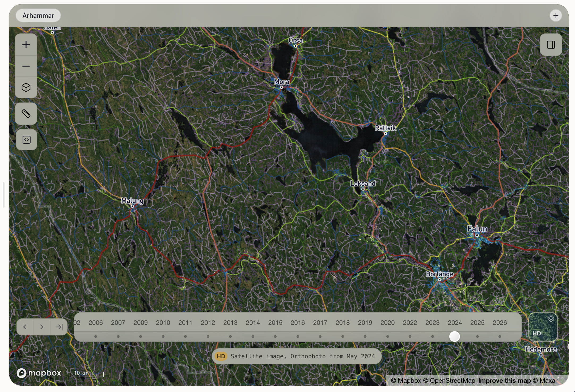Click the Mapbox logo
The width and height of the screenshot is (575, 392).
tap(39, 373)
